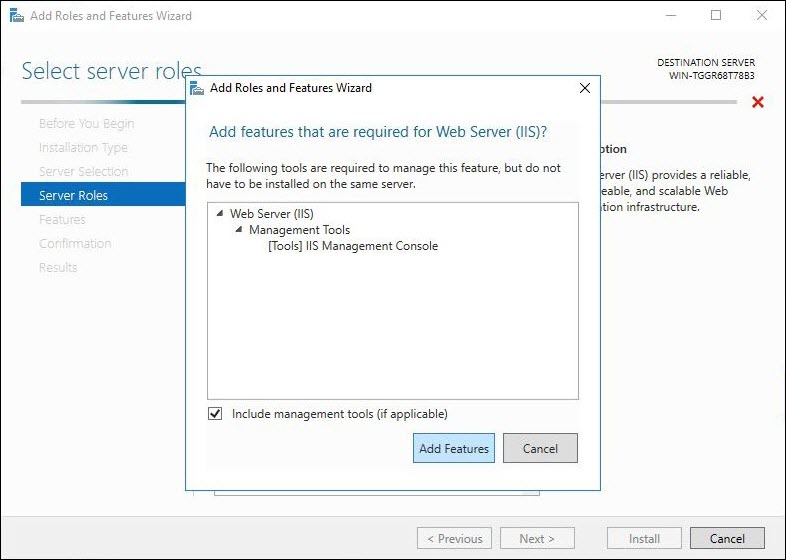
Task: Click the 'Add features that are required' heading
Action: point(378,132)
